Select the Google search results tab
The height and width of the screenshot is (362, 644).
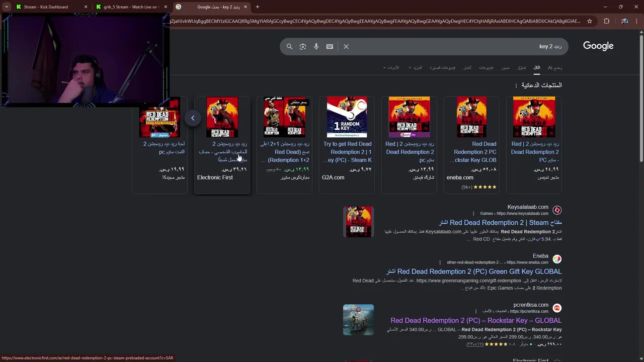click(x=211, y=7)
